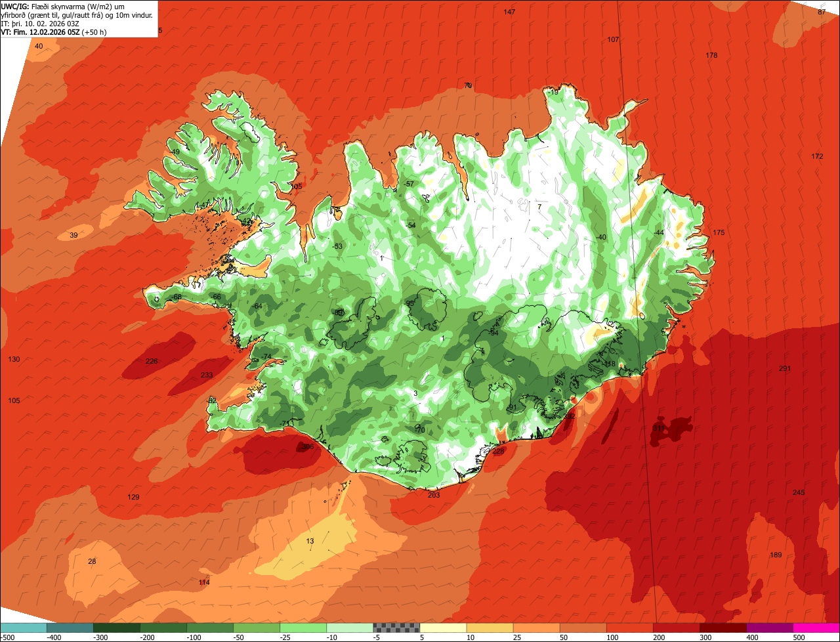Click the value 175 off the east coast
The image size is (840, 642).
click(719, 233)
